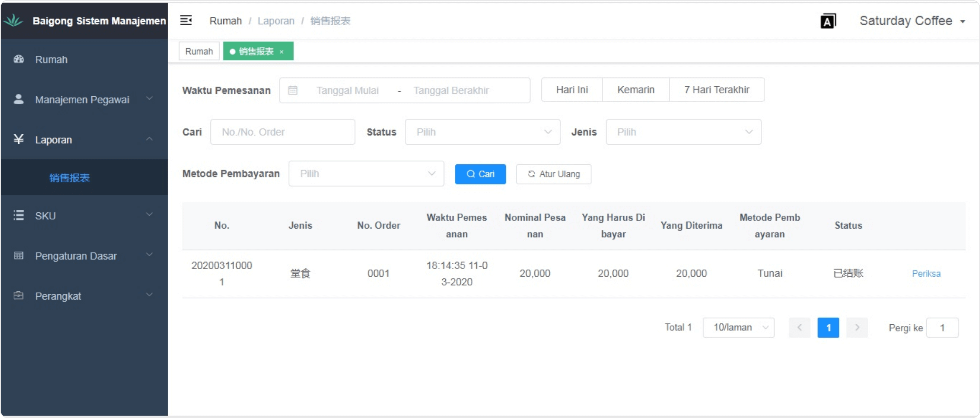Screen dimensions: 980x418
Task: Click the Rumah dashboard icon in sidebar
Action: [19, 59]
